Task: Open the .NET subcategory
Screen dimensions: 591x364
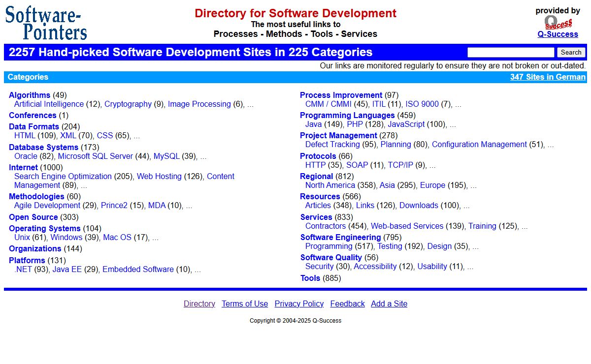Action: [23, 270]
